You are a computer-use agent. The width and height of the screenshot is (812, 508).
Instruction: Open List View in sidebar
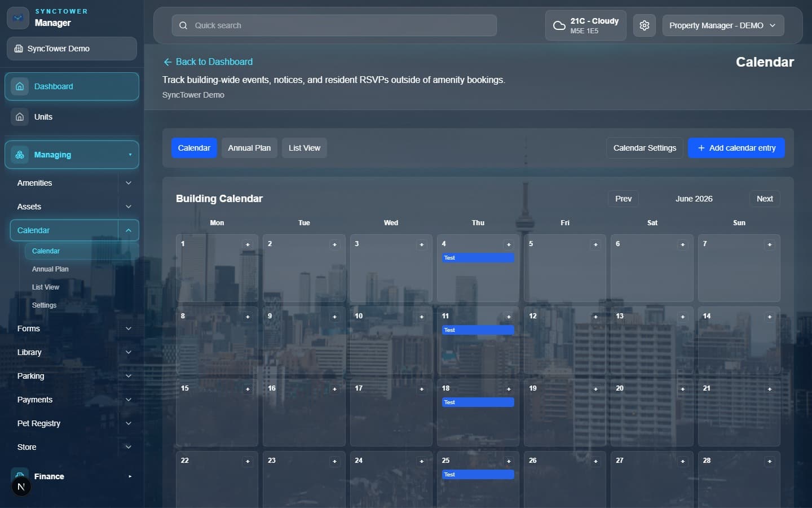click(x=46, y=287)
